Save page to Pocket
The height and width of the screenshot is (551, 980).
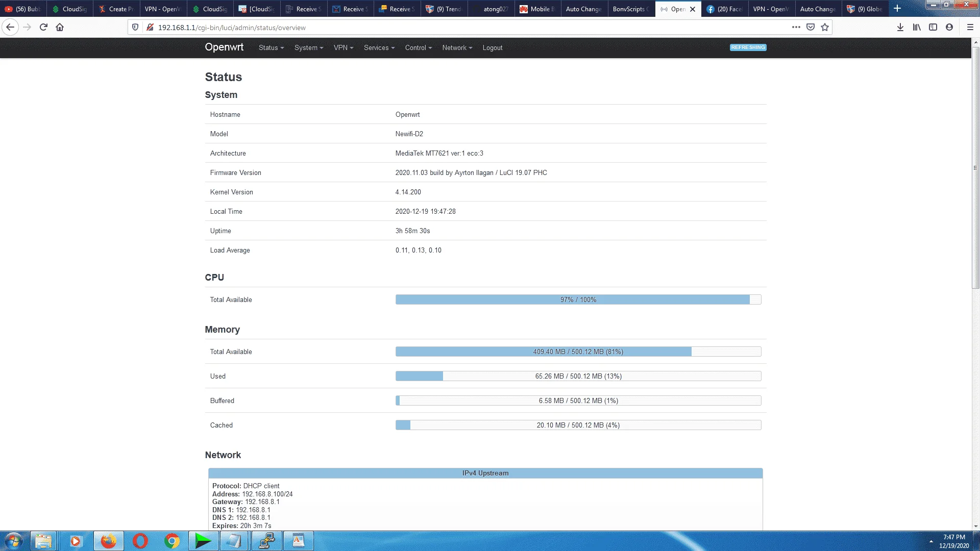click(x=811, y=28)
